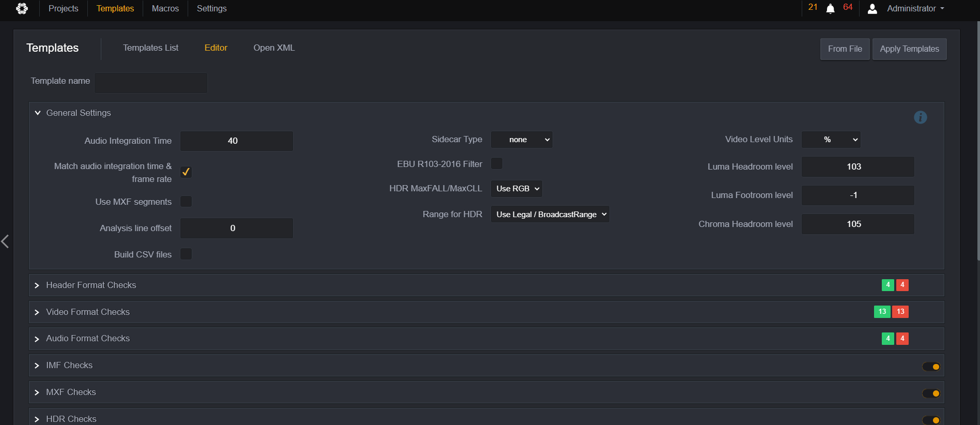This screenshot has height=425, width=980.
Task: Click the Luma Footroom level field
Action: (x=858, y=195)
